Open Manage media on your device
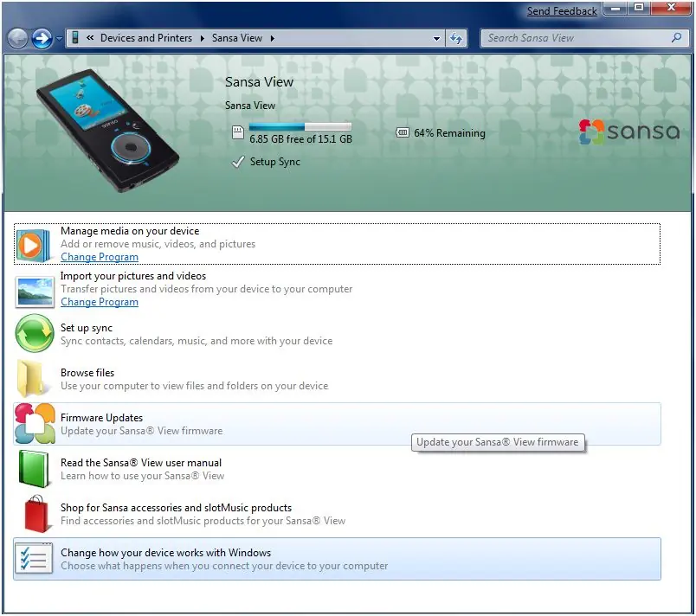The height and width of the screenshot is (616, 696). [x=337, y=244]
